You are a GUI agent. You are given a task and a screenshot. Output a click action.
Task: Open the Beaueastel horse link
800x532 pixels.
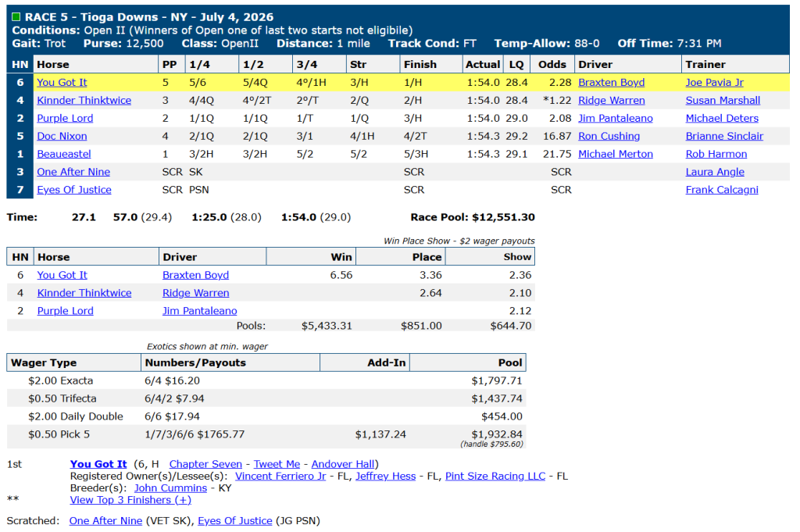pos(64,154)
